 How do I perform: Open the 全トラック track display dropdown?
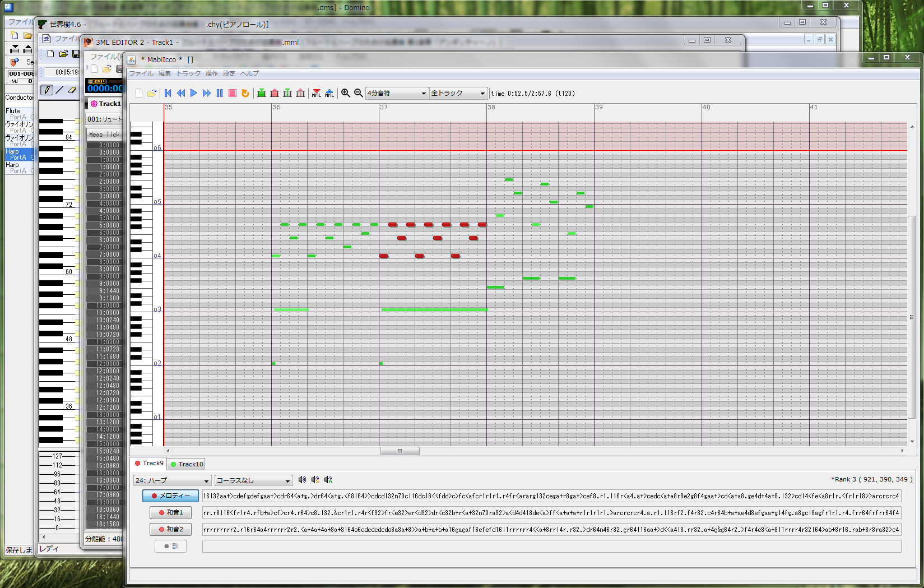(458, 93)
